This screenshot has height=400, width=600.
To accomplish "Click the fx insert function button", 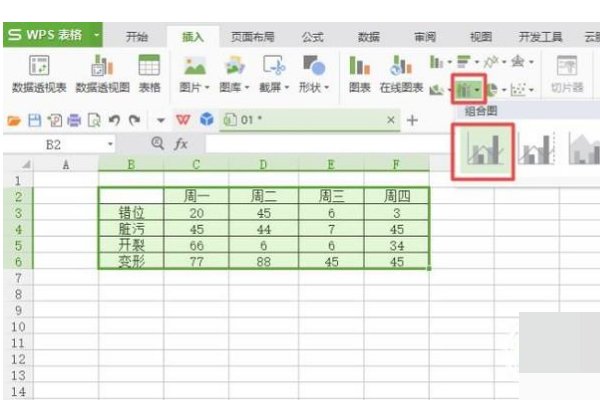I will pyautogui.click(x=181, y=144).
